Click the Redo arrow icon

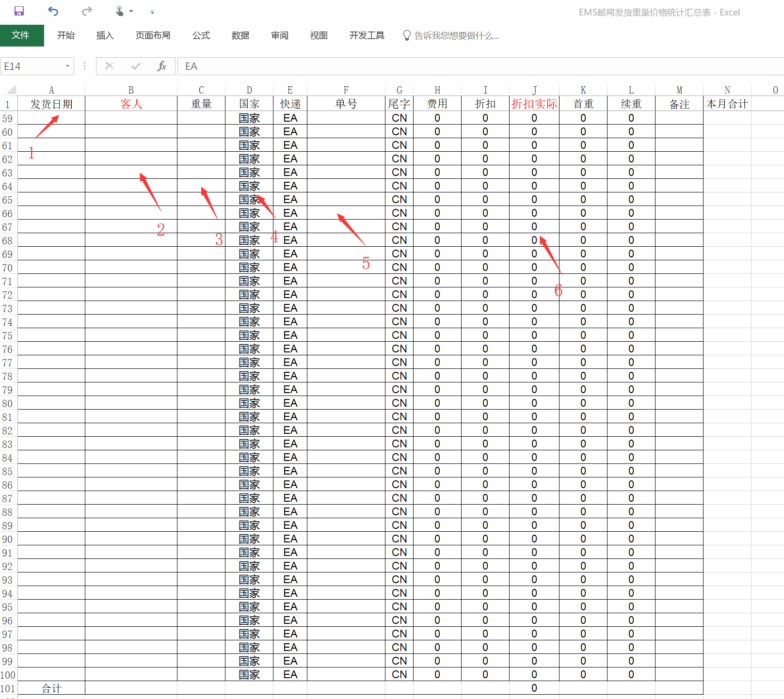pos(87,11)
